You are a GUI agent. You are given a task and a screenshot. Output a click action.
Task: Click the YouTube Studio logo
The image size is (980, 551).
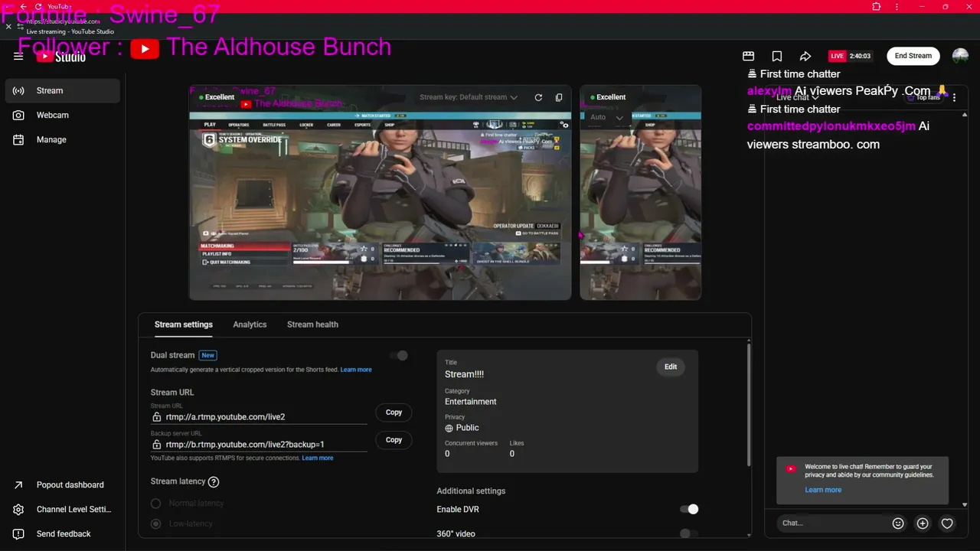(x=61, y=56)
